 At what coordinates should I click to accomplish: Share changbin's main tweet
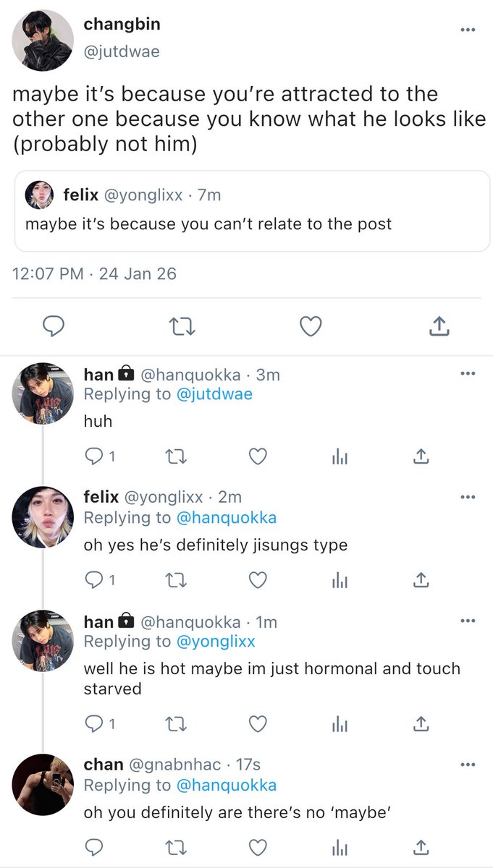click(x=439, y=326)
